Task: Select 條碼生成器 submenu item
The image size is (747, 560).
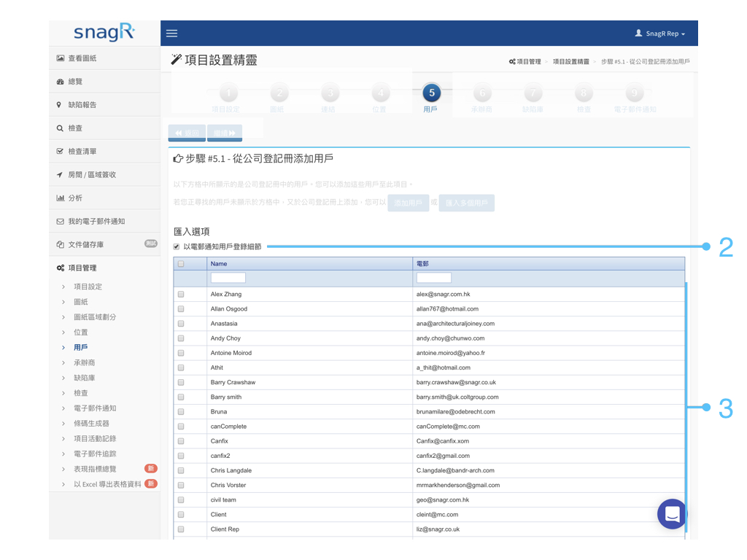Action: point(91,424)
